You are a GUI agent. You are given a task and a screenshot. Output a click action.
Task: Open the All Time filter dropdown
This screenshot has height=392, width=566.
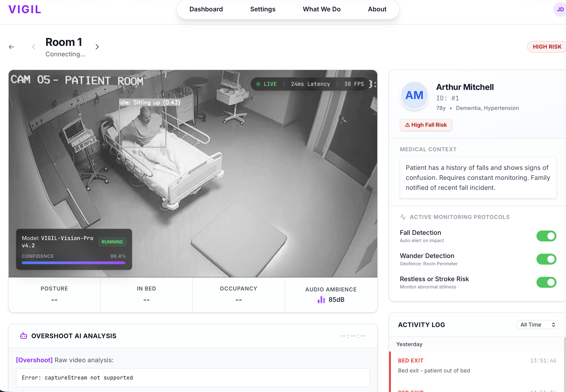(537, 325)
